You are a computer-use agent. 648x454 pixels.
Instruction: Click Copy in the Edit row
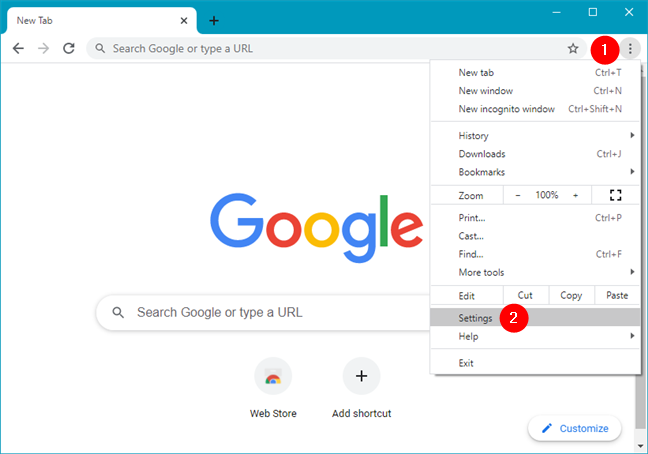pyautogui.click(x=571, y=295)
